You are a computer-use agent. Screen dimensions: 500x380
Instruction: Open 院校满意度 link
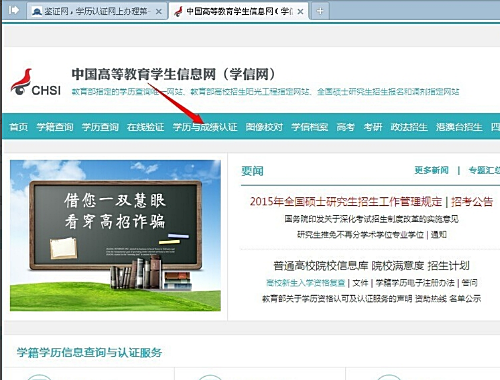point(398,266)
